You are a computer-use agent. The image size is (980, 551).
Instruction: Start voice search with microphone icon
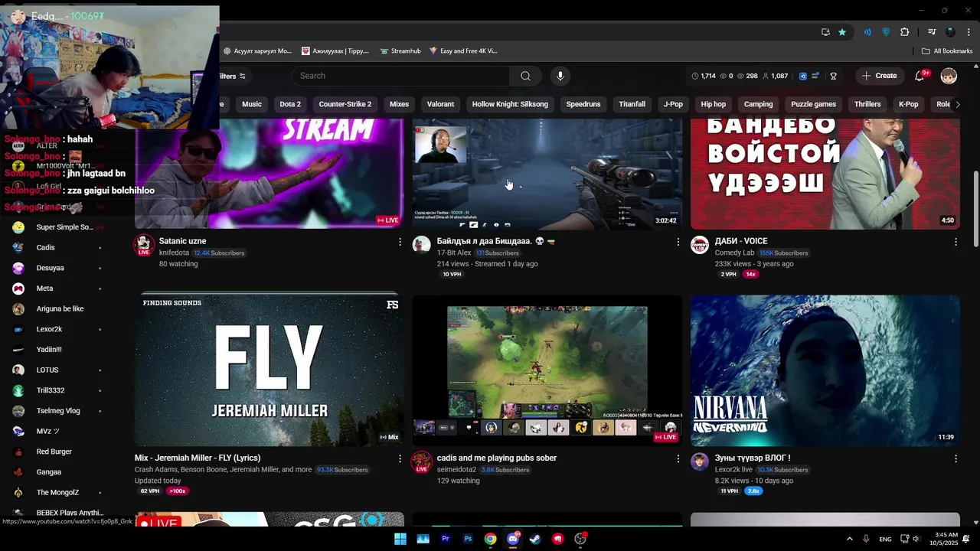tap(560, 76)
